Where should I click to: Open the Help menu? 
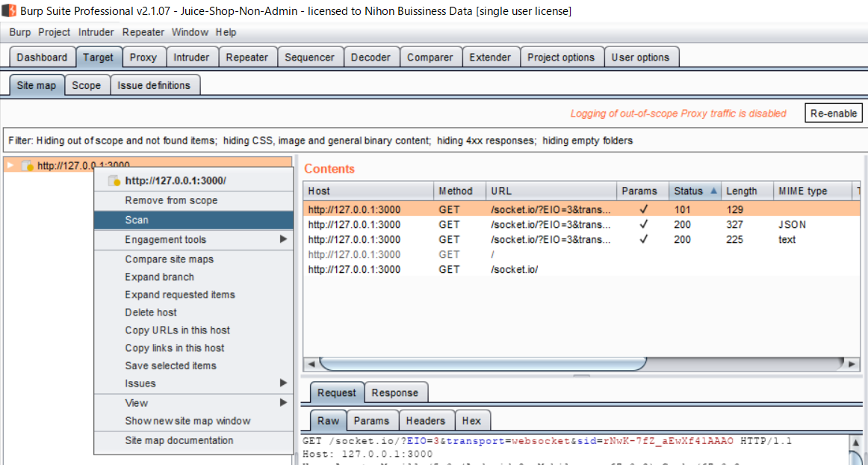pyautogui.click(x=226, y=32)
